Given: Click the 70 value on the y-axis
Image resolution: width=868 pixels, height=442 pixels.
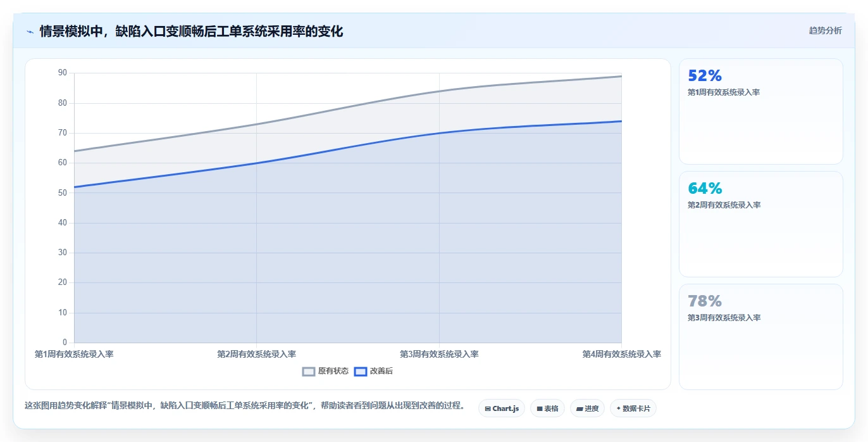Looking at the screenshot, I should click(x=62, y=133).
